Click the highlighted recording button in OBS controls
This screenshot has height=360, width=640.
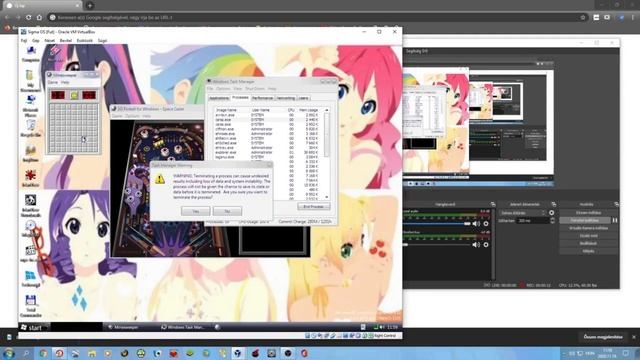tap(584, 220)
